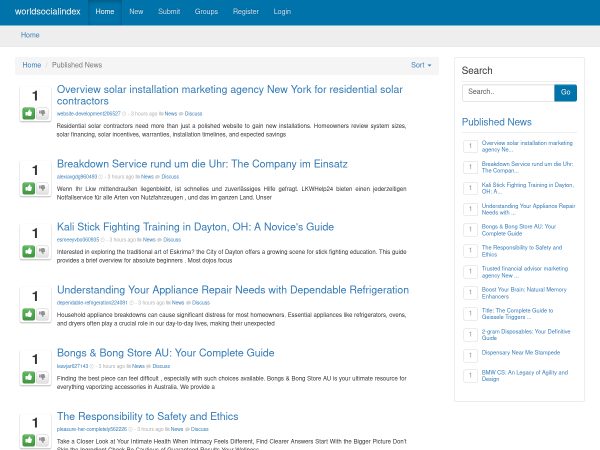The image size is (600, 450).
Task: Click News category under the solar installation post
Action: tap(171, 114)
